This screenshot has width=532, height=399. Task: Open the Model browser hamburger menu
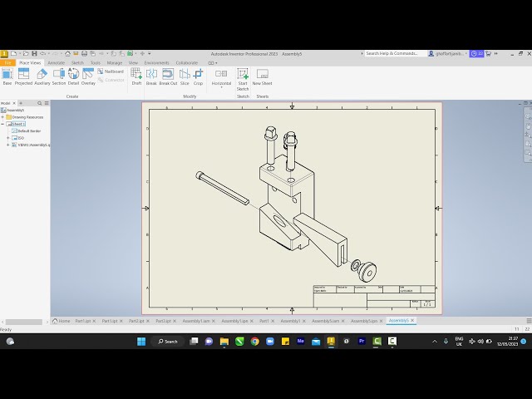[47, 103]
